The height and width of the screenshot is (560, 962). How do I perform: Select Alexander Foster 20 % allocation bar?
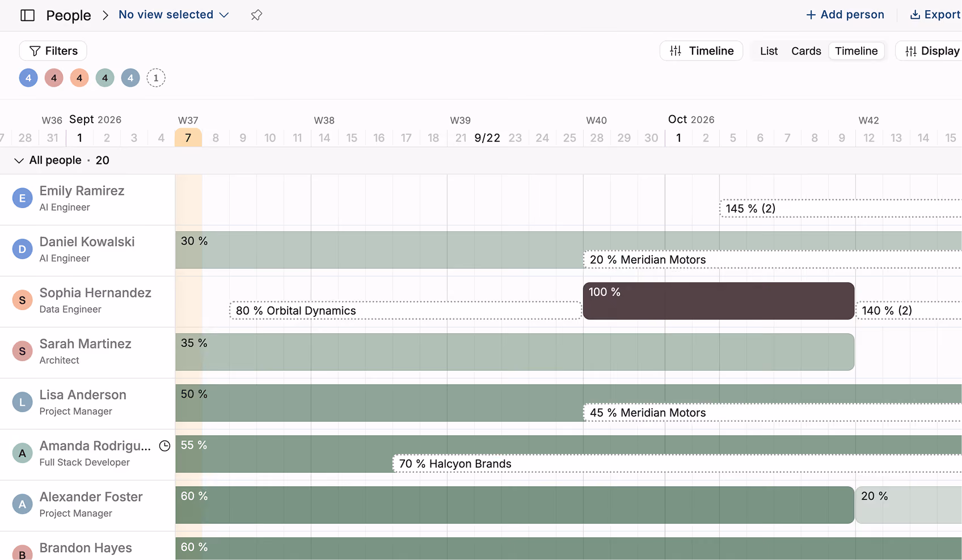click(x=909, y=505)
